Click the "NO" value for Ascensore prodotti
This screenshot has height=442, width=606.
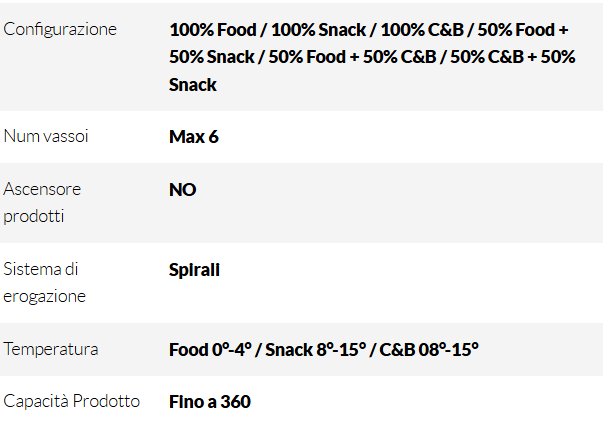[183, 189]
